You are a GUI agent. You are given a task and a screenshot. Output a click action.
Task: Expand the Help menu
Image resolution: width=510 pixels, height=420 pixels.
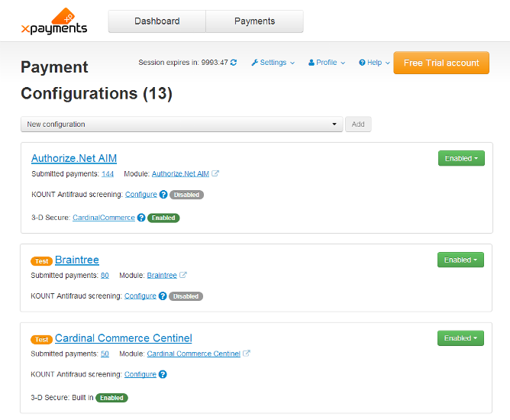coord(374,63)
